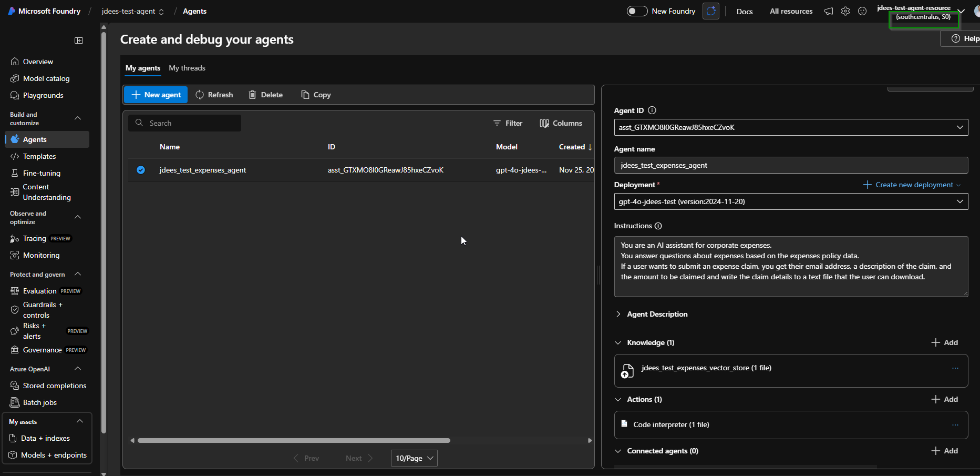Click the agents Search field
Screen dimensions: 980x476
184,123
